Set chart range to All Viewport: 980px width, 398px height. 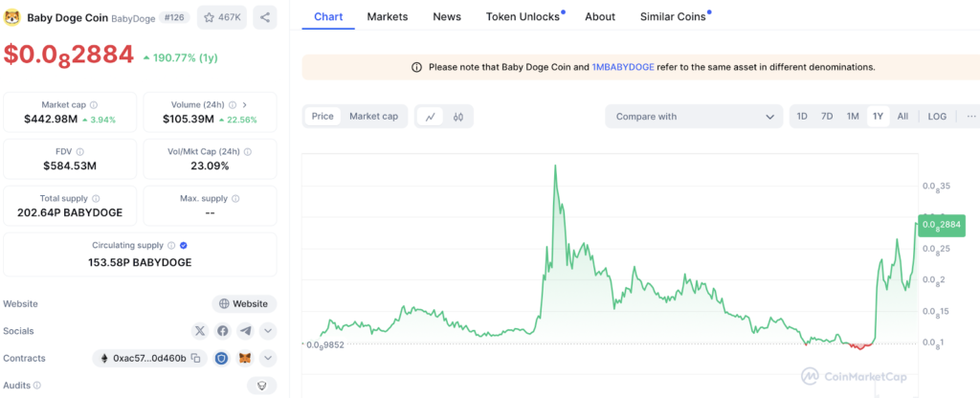coord(902,116)
